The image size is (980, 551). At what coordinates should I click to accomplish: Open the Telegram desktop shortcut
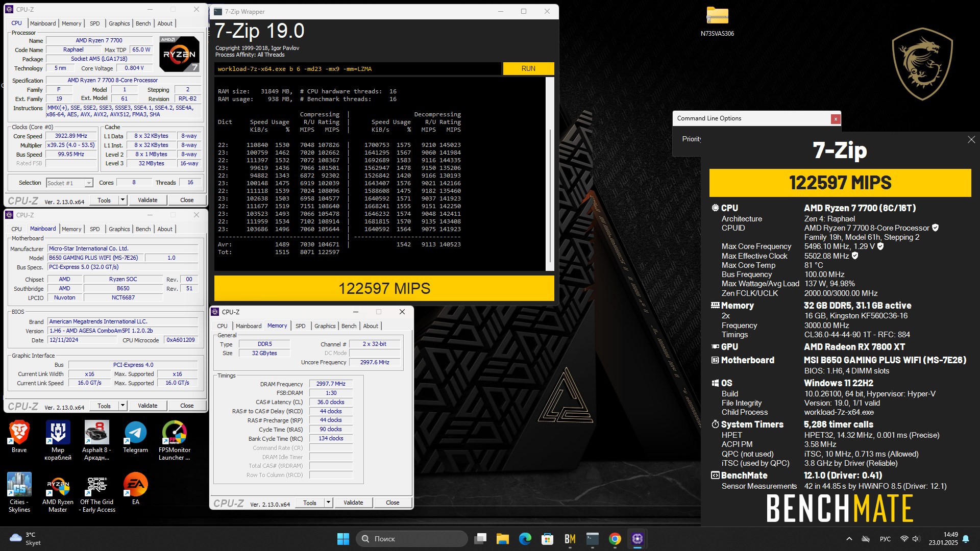[x=135, y=437]
